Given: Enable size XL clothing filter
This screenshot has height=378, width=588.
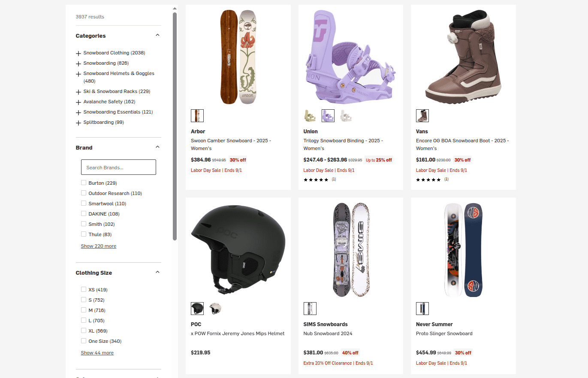Looking at the screenshot, I should 84,330.
